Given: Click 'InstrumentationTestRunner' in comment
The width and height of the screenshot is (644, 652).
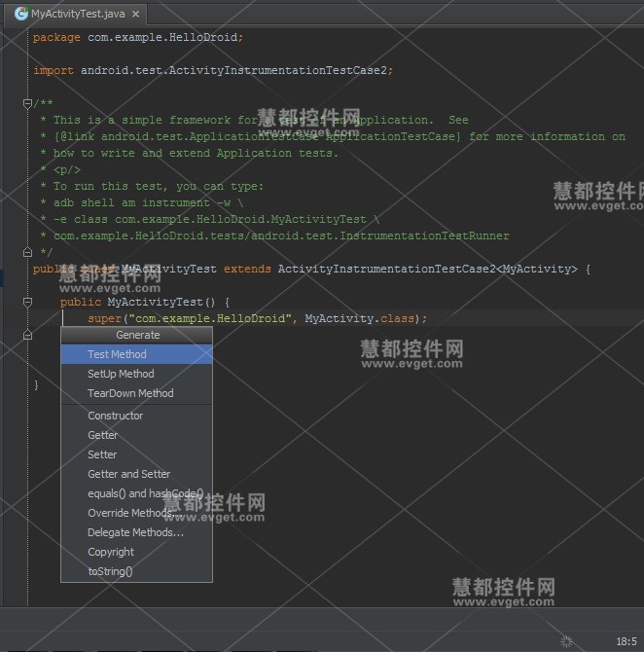Looking at the screenshot, I should pos(424,236).
